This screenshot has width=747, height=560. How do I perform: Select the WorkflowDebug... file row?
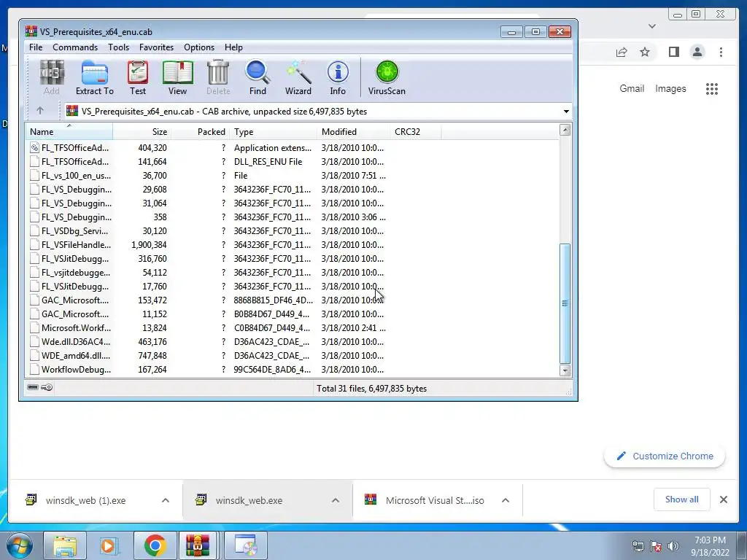pyautogui.click(x=292, y=370)
